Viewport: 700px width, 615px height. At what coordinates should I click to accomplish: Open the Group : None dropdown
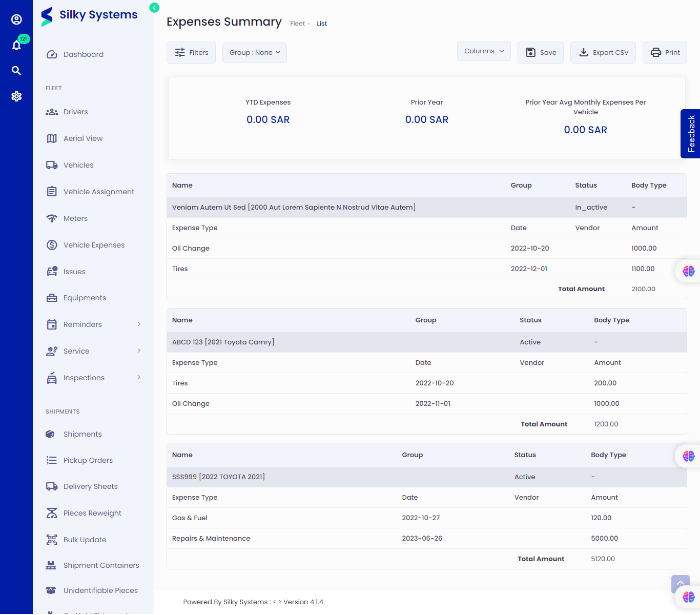[x=255, y=53]
